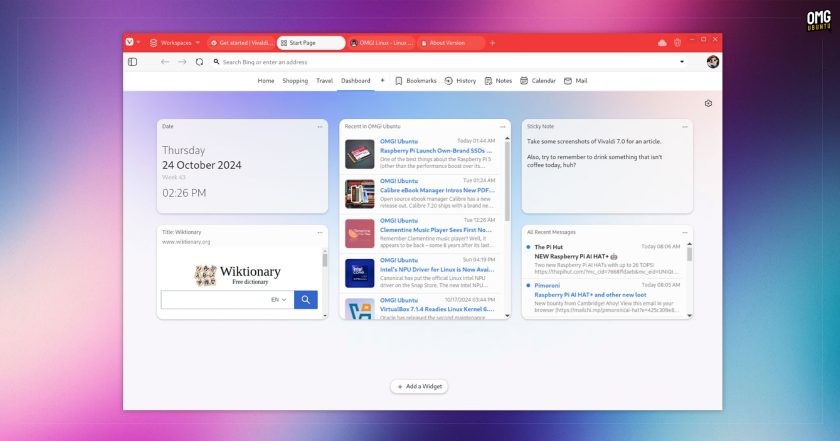The height and width of the screenshot is (441, 840).
Task: Click the Wiktionary logo
Action: [238, 274]
